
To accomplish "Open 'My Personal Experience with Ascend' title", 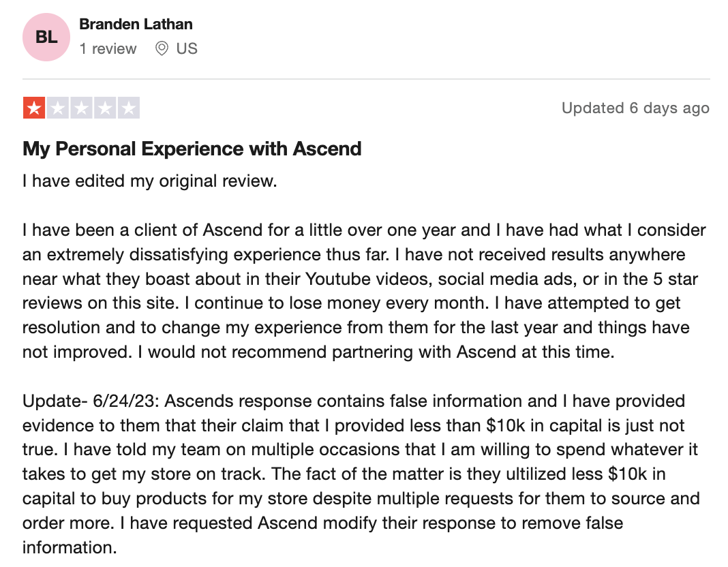I will (192, 149).
